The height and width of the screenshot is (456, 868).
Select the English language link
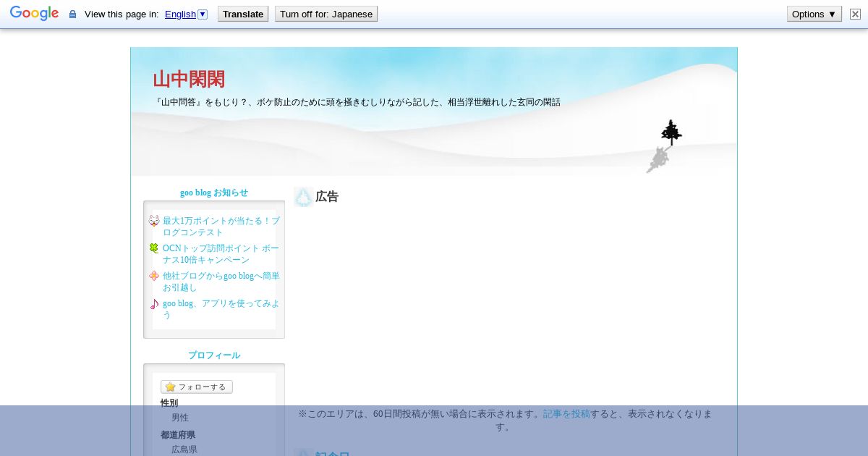click(x=180, y=14)
